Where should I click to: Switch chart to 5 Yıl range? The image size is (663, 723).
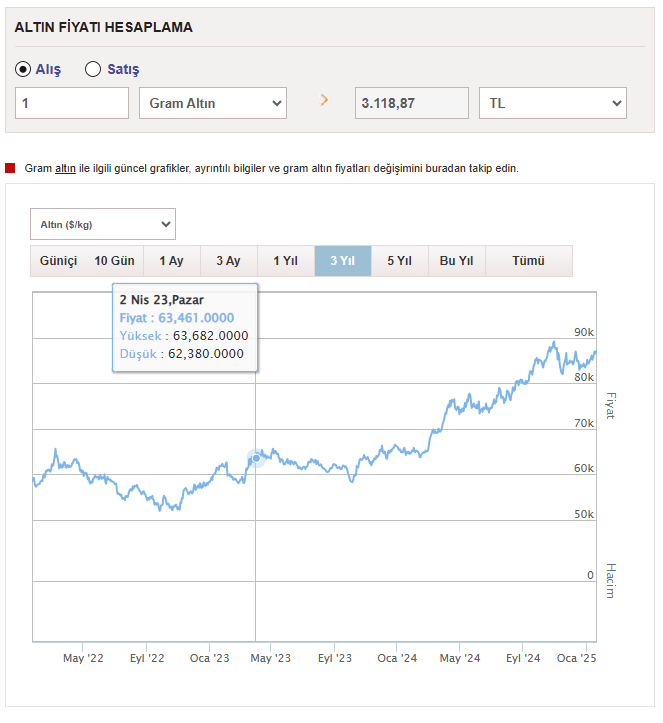pos(400,261)
